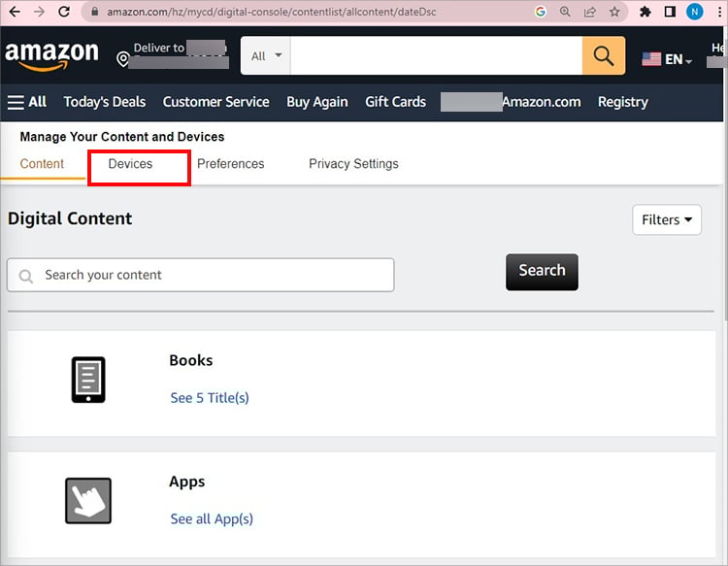Image resolution: width=728 pixels, height=566 pixels.
Task: Click the Amazon logo
Action: click(x=51, y=55)
